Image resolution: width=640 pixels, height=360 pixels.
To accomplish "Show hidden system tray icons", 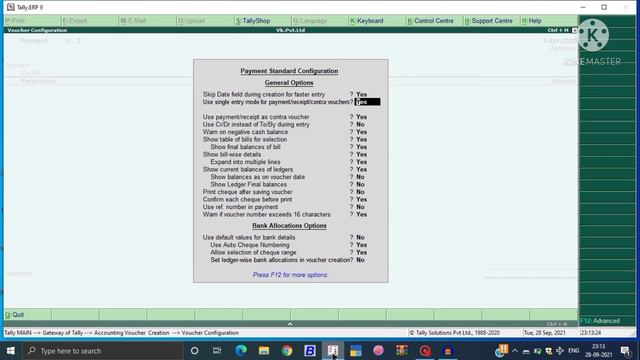I will point(515,351).
